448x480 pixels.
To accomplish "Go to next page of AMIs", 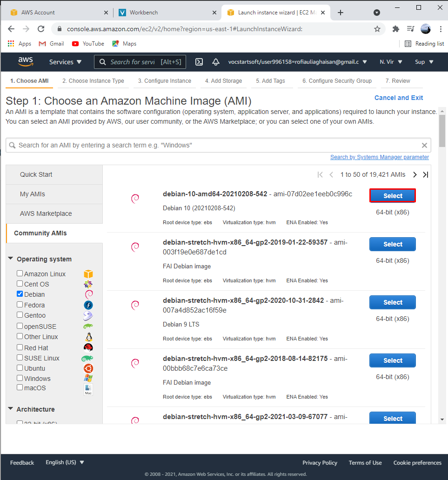I will pyautogui.click(x=415, y=174).
